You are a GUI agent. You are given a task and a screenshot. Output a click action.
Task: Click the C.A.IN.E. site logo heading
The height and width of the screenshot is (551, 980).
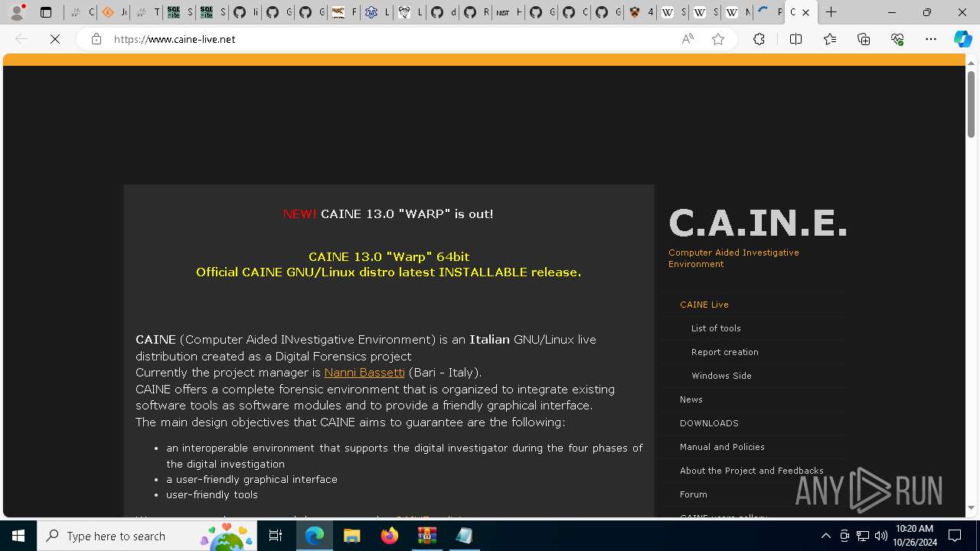point(758,223)
